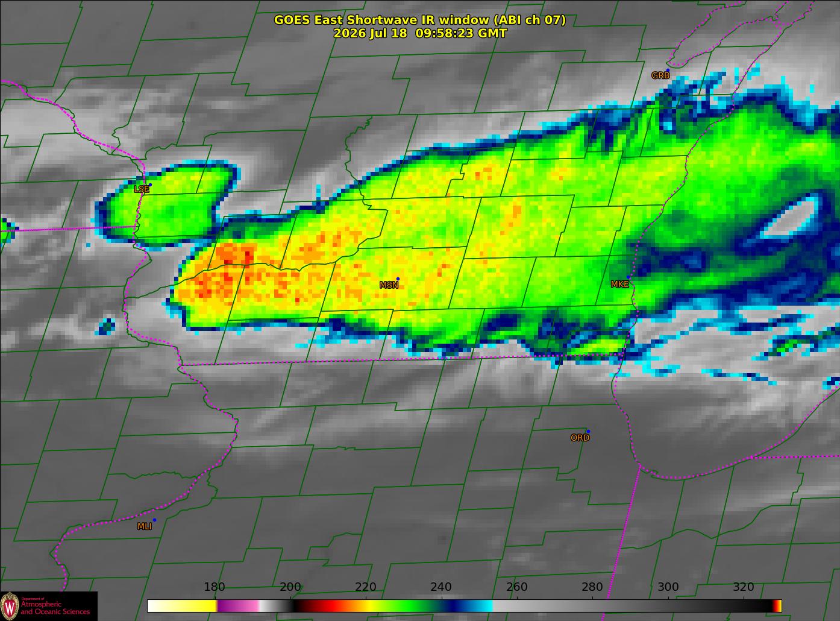
Task: Click the 300 label on the colorbar
Action: [668, 587]
